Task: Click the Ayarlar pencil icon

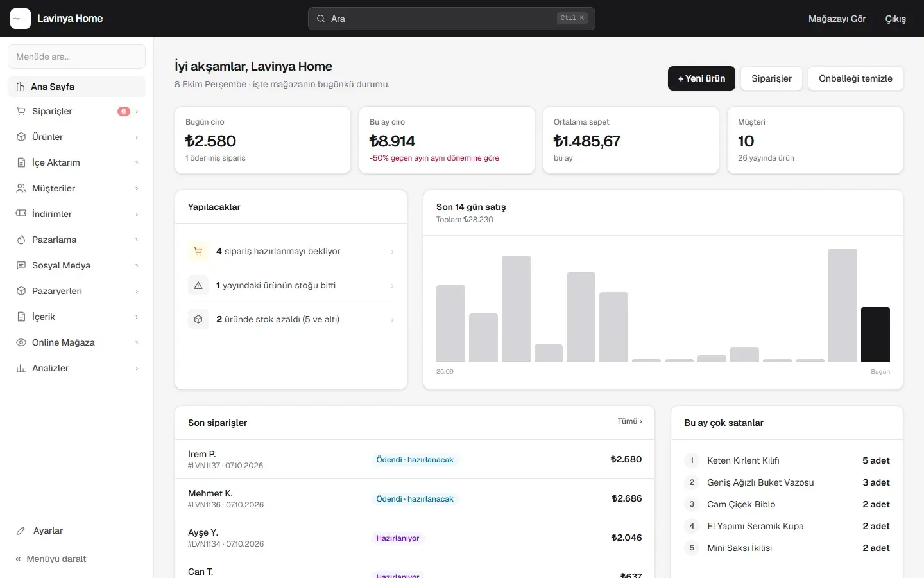Action: pyautogui.click(x=21, y=530)
